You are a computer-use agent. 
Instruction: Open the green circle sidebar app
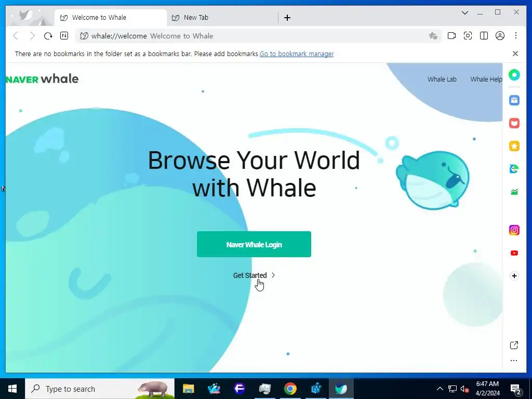tap(514, 75)
